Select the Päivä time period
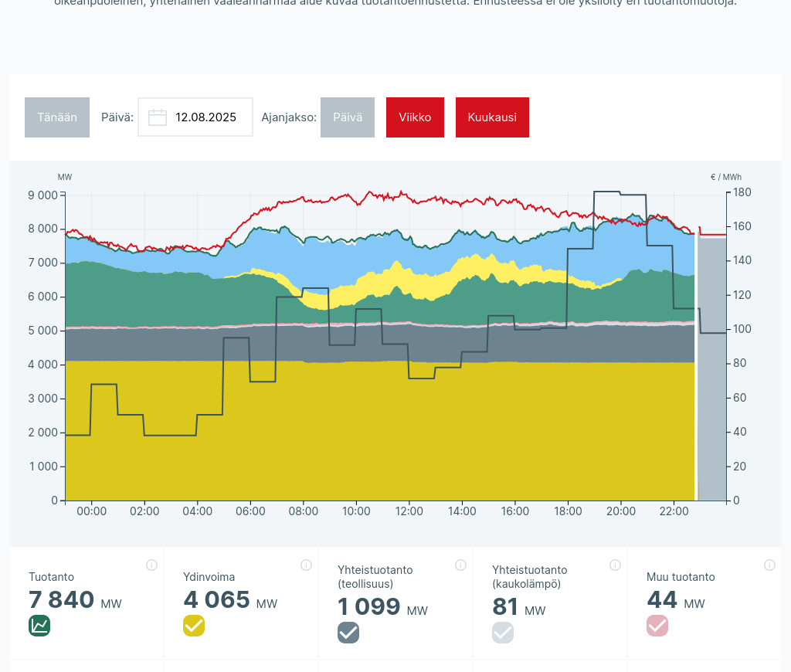The width and height of the screenshot is (791, 672). [x=348, y=117]
